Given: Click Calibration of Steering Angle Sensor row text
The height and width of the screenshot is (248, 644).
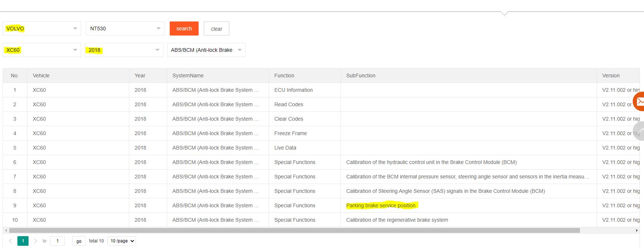Looking at the screenshot, I should 445,191.
